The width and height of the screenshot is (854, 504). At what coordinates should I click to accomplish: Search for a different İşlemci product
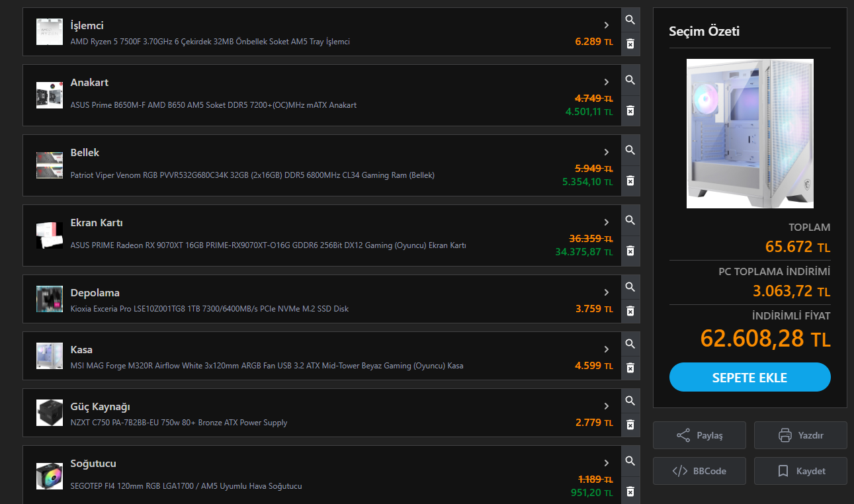pyautogui.click(x=630, y=20)
